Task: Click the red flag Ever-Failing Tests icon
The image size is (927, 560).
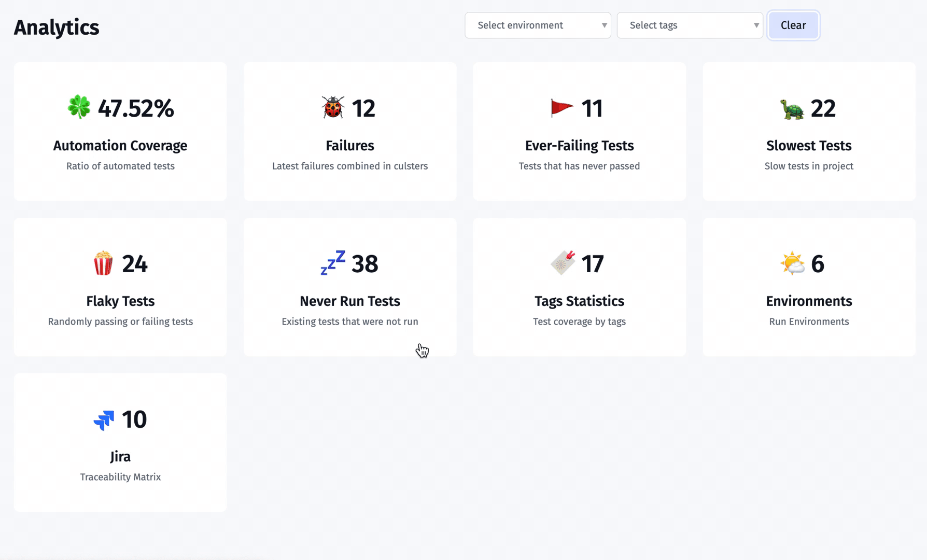Action: [x=562, y=108]
